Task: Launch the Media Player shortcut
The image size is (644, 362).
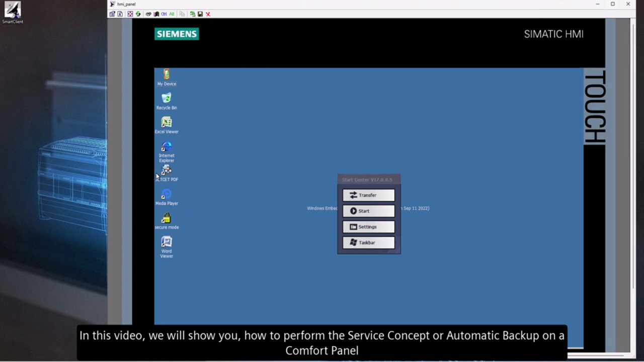Action: [167, 195]
